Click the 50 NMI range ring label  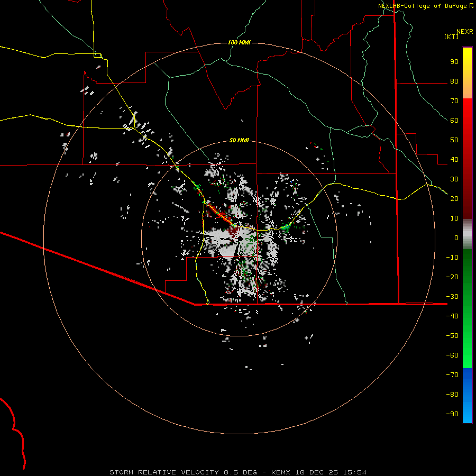pos(239,140)
